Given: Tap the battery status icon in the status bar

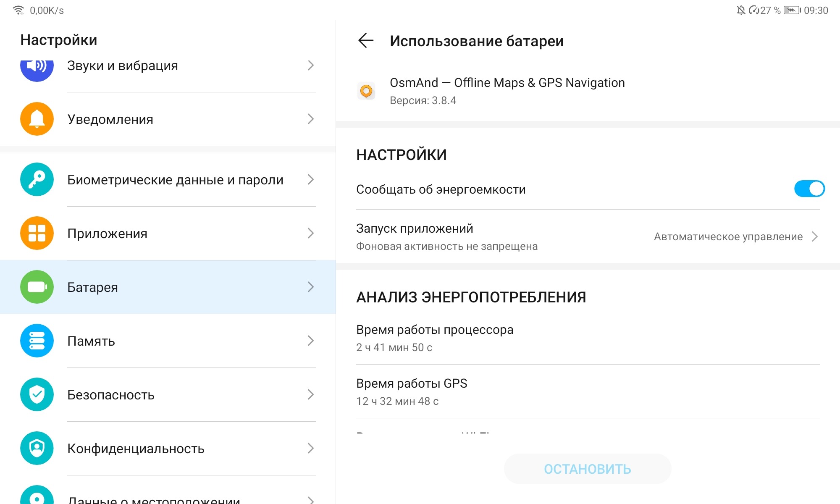Looking at the screenshot, I should pyautogui.click(x=792, y=10).
